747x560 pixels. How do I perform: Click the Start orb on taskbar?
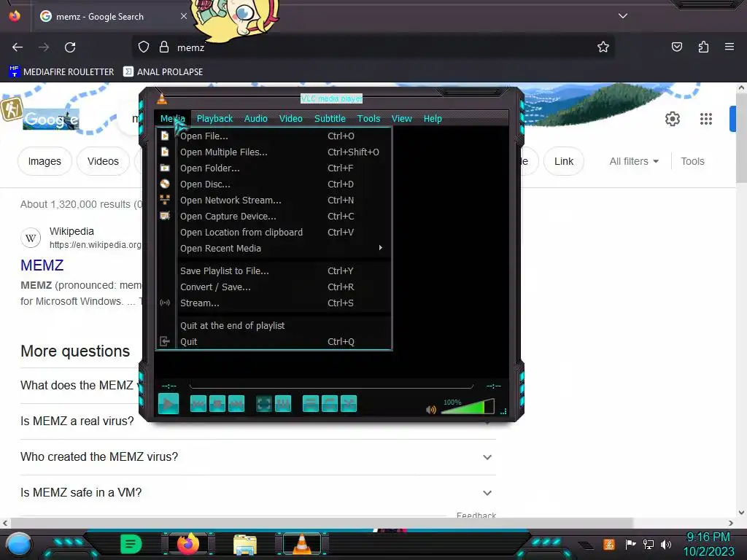click(x=19, y=544)
